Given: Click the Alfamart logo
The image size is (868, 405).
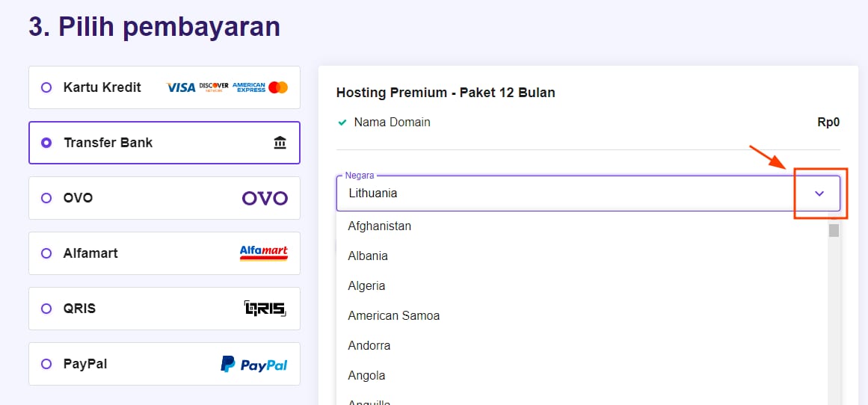Looking at the screenshot, I should coord(263,253).
